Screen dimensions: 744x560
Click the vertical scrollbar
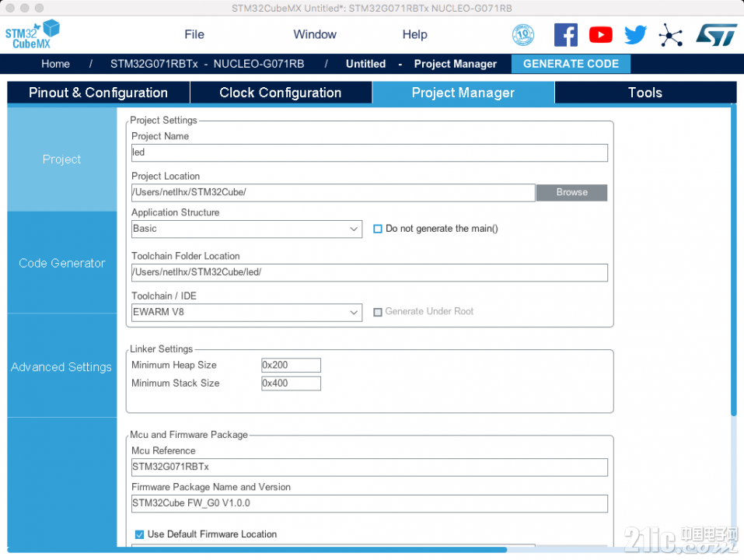734,261
